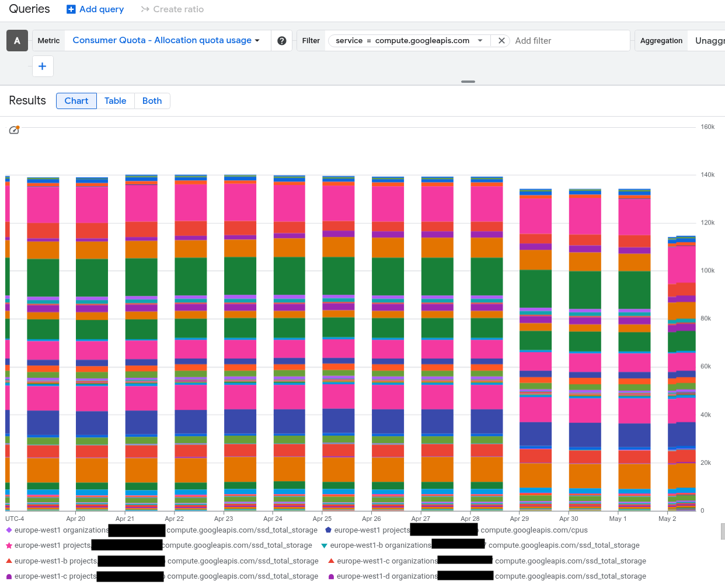Open the metric help question mark icon
Screen dimensions: 725x588
282,41
